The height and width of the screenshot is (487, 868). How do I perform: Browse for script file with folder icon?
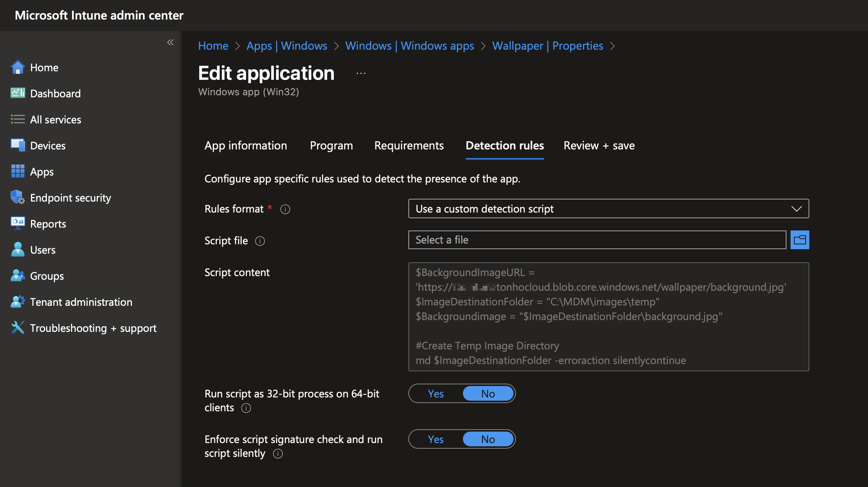tap(800, 240)
